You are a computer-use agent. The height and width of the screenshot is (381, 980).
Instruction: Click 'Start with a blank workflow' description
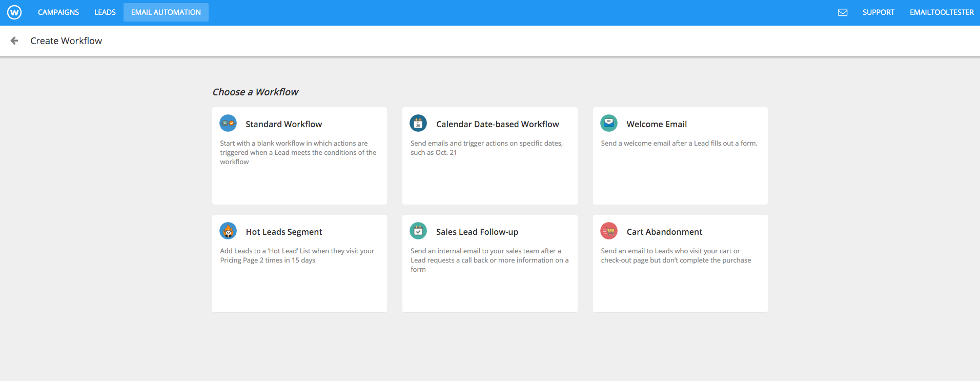click(x=298, y=152)
